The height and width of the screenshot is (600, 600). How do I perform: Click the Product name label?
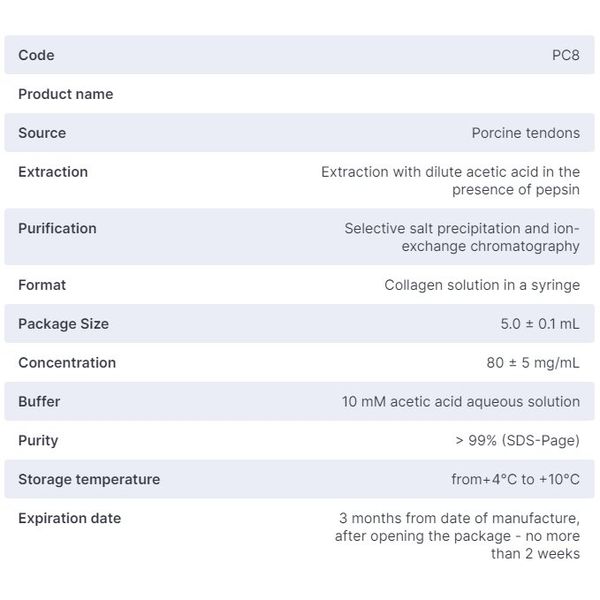click(x=65, y=94)
